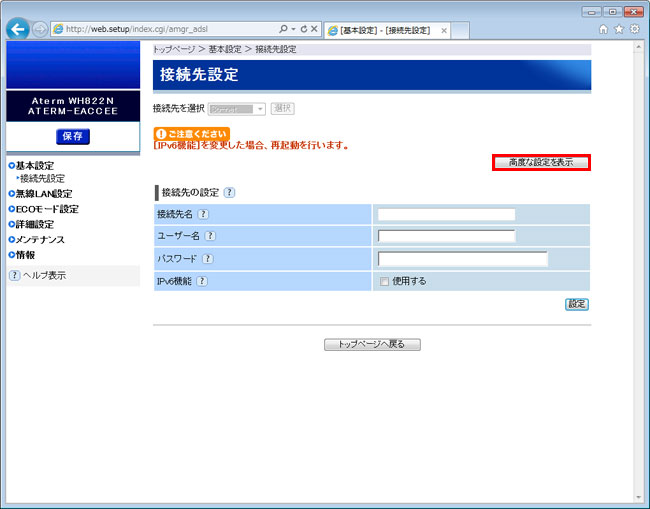The width and height of the screenshot is (650, 509).
Task: Open the browser home page icon
Action: coord(603,30)
